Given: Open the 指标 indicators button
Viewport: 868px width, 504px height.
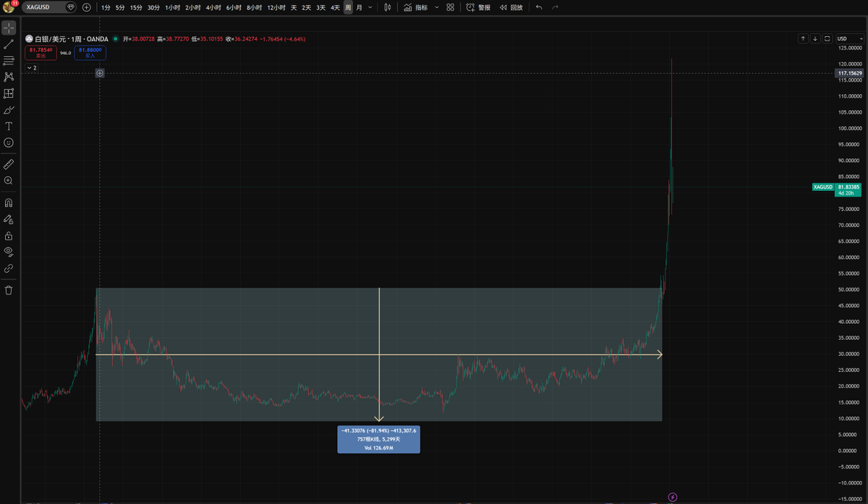Looking at the screenshot, I should coord(415,7).
